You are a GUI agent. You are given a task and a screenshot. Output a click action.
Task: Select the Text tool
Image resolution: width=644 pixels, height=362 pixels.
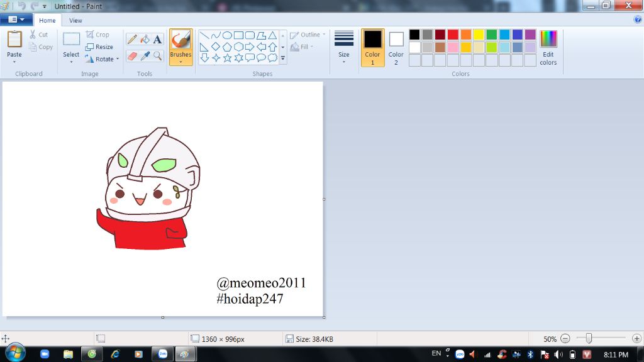pos(157,40)
